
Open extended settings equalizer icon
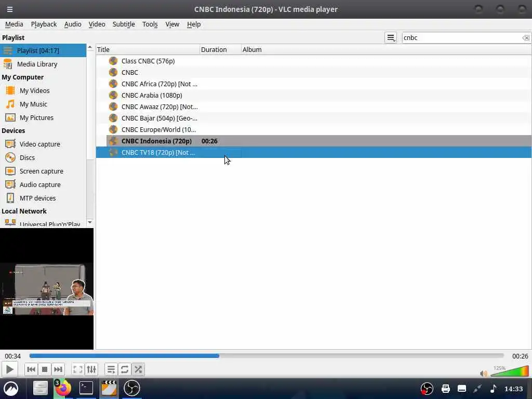[91, 369]
